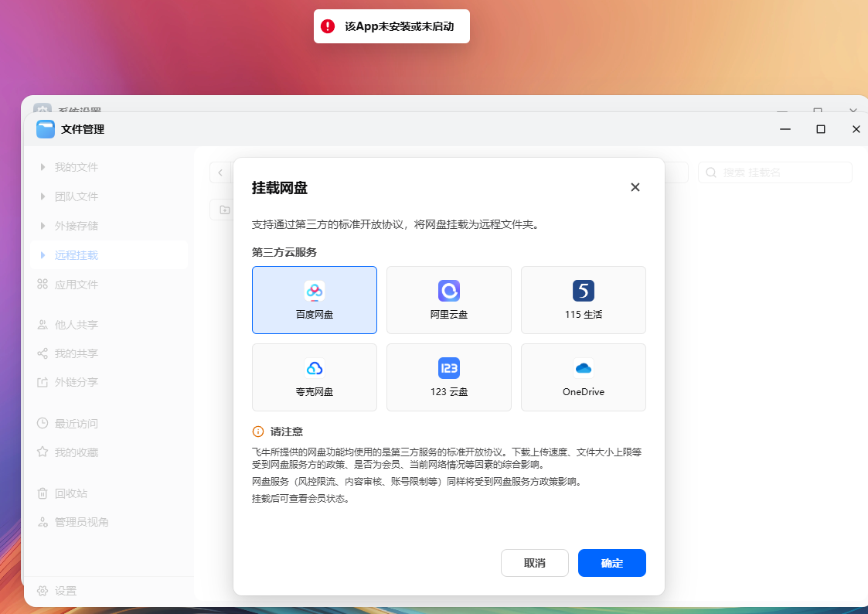
Task: Select OneDrive as the mount provider
Action: coord(583,377)
